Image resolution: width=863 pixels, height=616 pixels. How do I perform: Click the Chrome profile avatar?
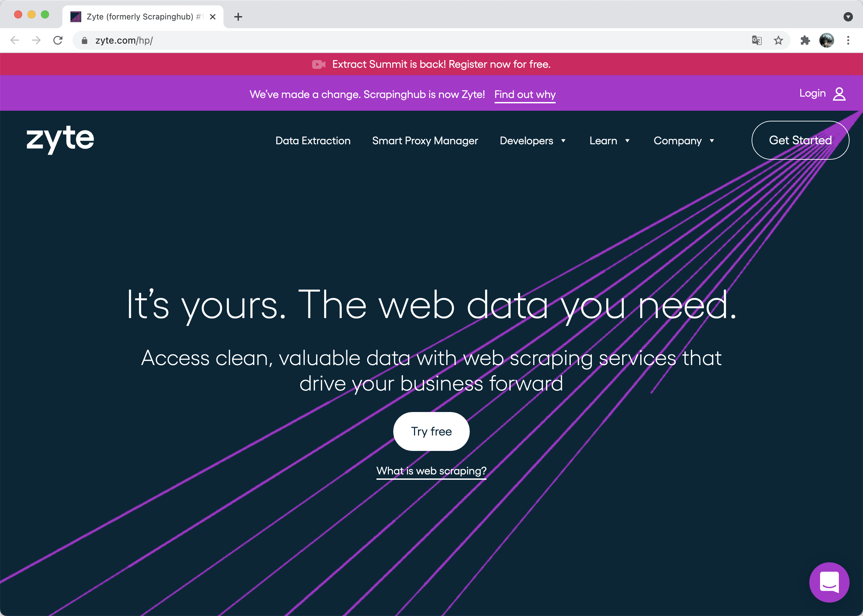(826, 40)
